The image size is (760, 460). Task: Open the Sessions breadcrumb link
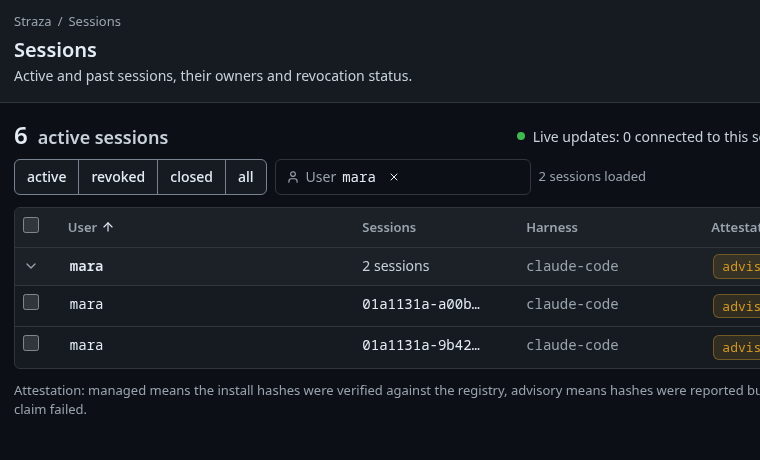click(x=95, y=22)
